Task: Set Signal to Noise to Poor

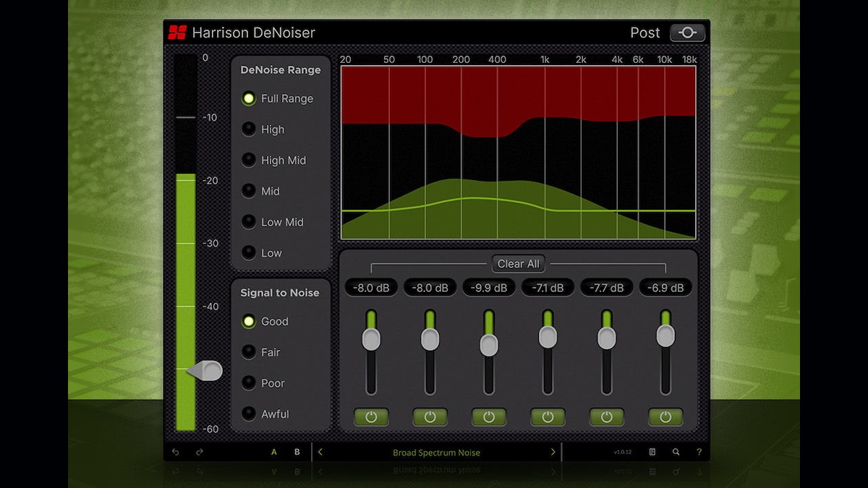Action: (249, 383)
